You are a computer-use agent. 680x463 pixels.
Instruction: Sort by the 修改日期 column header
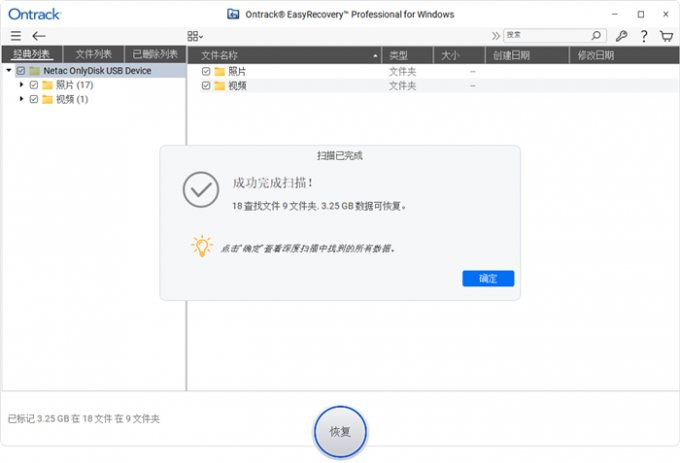click(624, 55)
